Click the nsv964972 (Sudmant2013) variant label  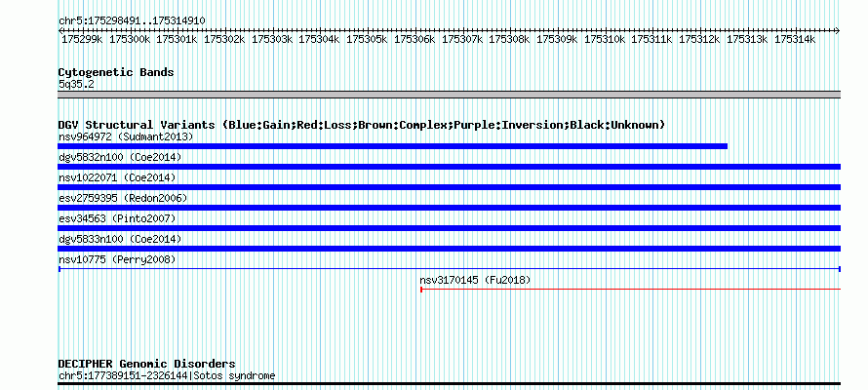point(126,136)
